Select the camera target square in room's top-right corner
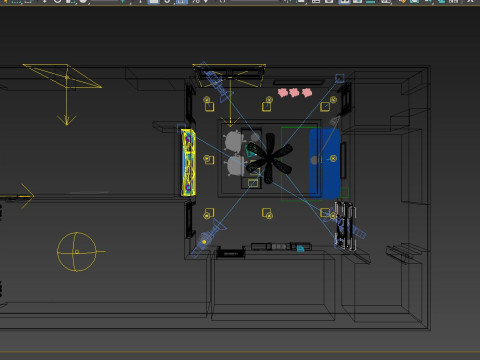 340,79
